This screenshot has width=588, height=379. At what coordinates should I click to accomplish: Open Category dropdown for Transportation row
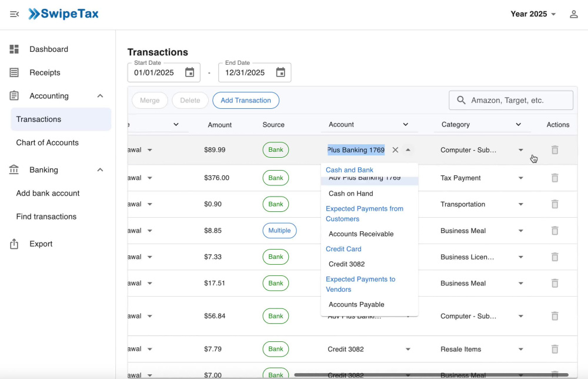[x=520, y=205]
